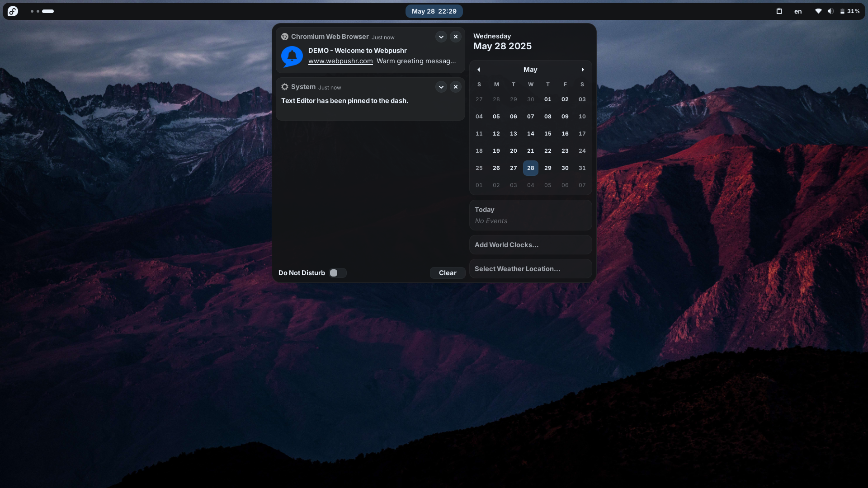
Task: Click the distro logo at the top left
Action: click(13, 11)
